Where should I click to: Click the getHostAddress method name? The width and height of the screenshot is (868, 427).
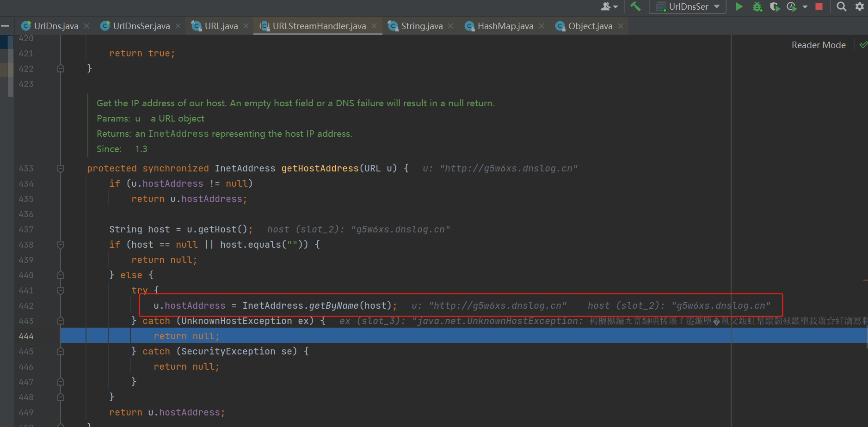(x=320, y=169)
